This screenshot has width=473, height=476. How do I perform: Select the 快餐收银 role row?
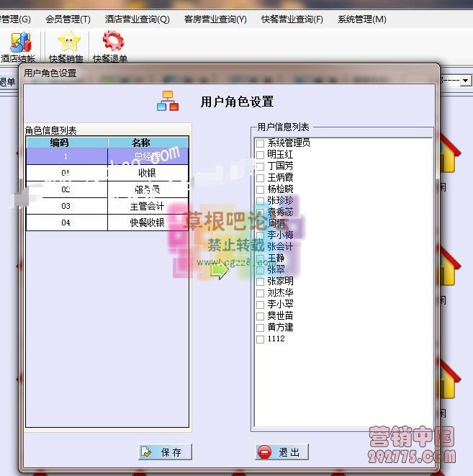click(x=107, y=223)
